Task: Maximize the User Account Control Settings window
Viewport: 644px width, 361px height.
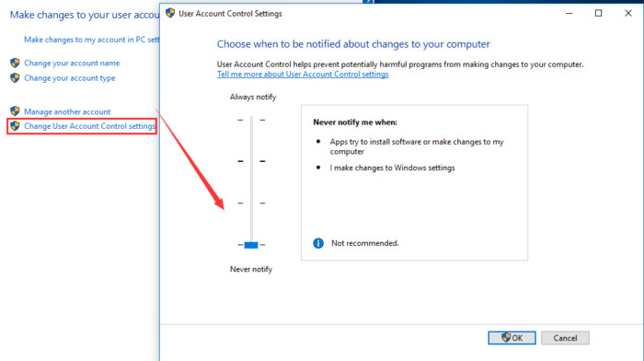Action: point(598,13)
